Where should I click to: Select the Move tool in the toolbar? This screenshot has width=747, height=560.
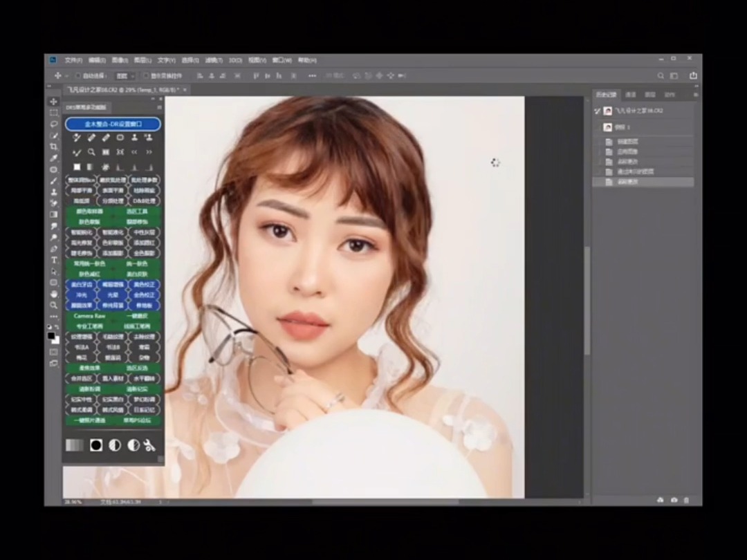tap(54, 102)
